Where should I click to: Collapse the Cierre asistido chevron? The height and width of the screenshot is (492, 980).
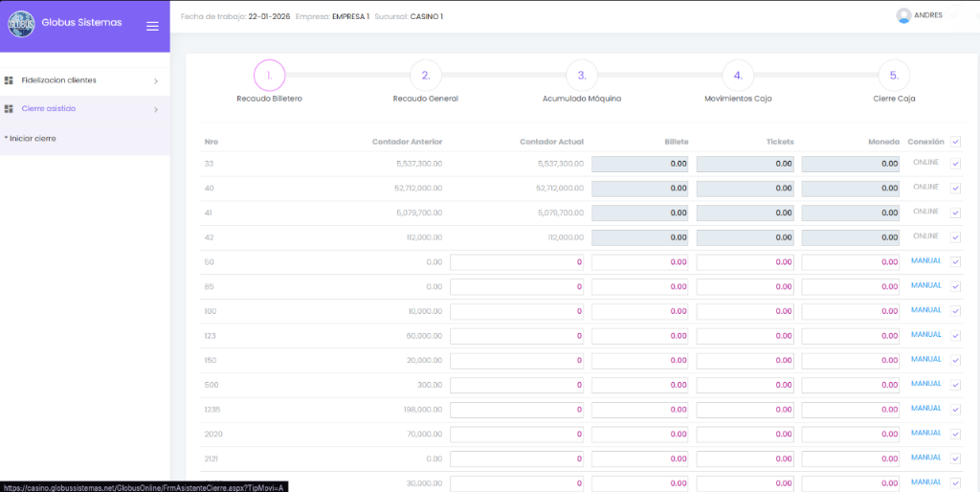[x=156, y=109]
